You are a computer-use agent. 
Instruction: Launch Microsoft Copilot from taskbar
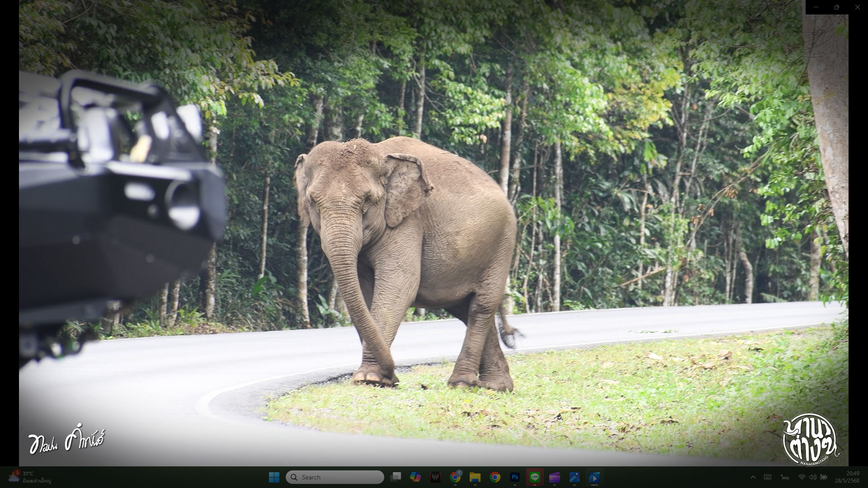(x=415, y=477)
